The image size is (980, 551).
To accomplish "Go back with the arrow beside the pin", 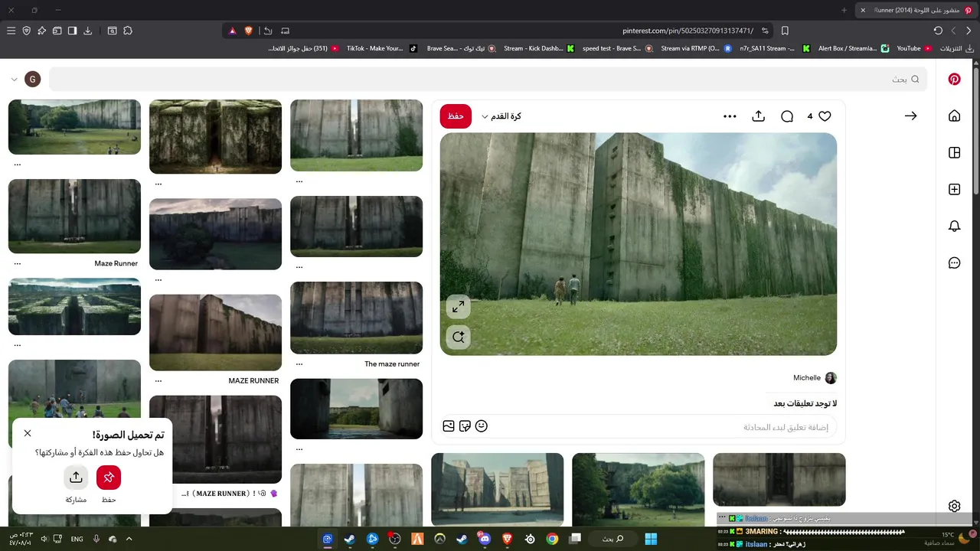I will [910, 116].
